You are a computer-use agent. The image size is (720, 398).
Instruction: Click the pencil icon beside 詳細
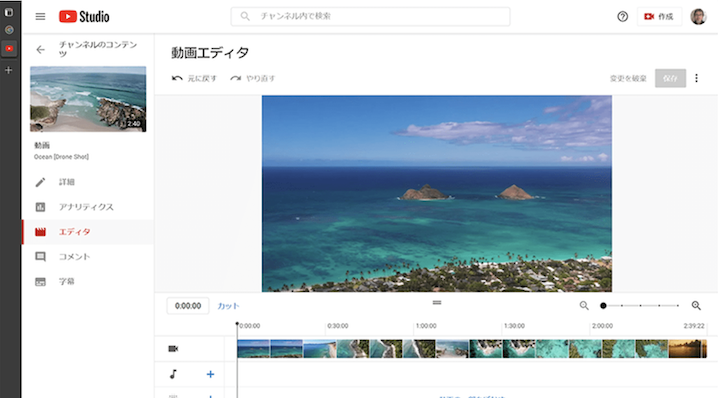coord(40,182)
